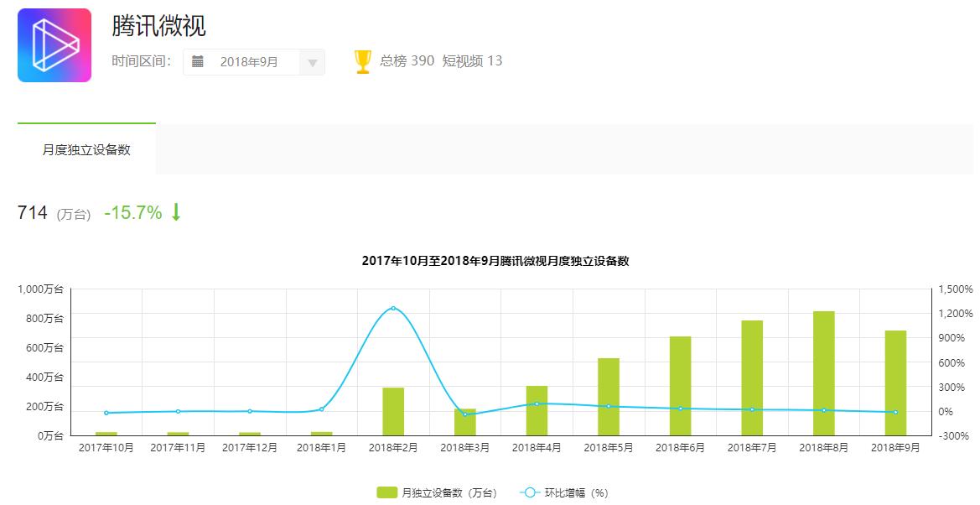Click the 2018年9月 green bar
Viewport: 980px width, 505px height.
pyautogui.click(x=895, y=383)
